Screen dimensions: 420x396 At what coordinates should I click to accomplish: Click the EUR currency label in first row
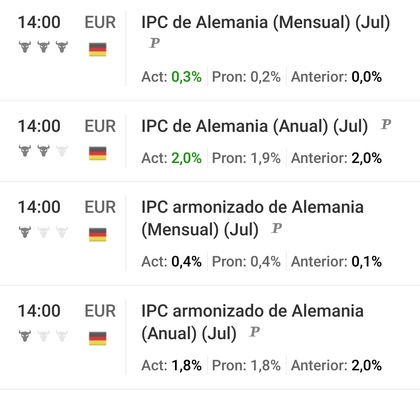[100, 22]
